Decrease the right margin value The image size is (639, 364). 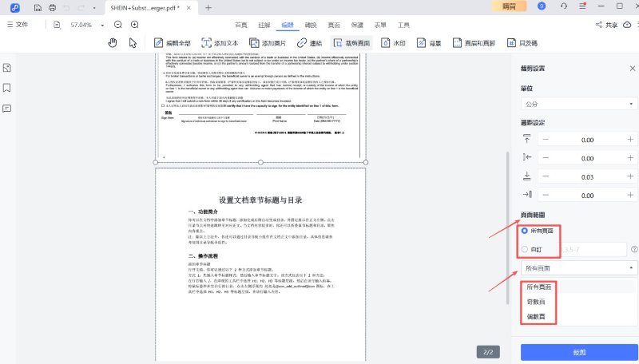pos(546,195)
